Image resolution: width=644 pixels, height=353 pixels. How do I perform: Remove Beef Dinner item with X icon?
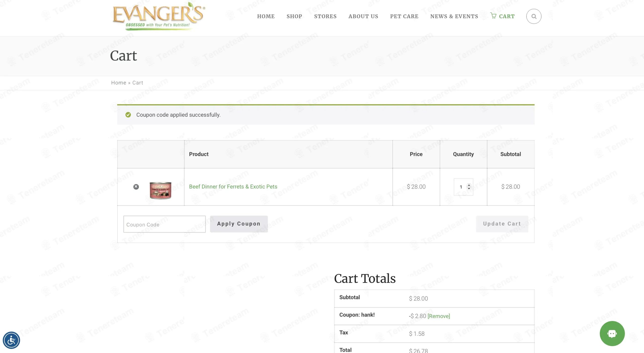pos(136,187)
